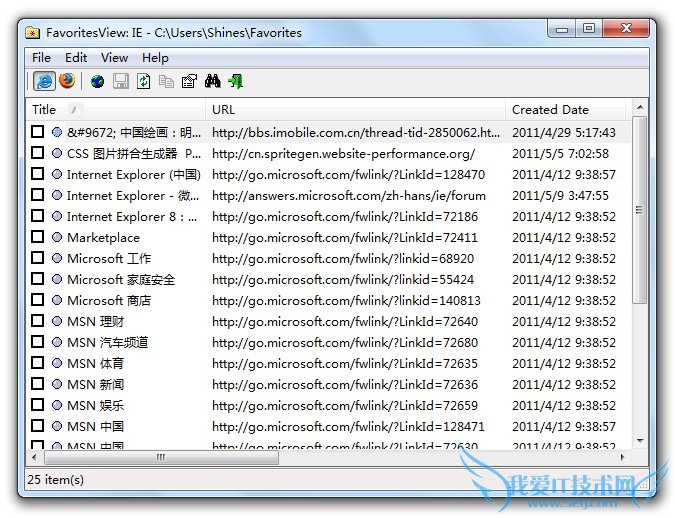Tick the MSN 理财 row checkbox

point(37,320)
